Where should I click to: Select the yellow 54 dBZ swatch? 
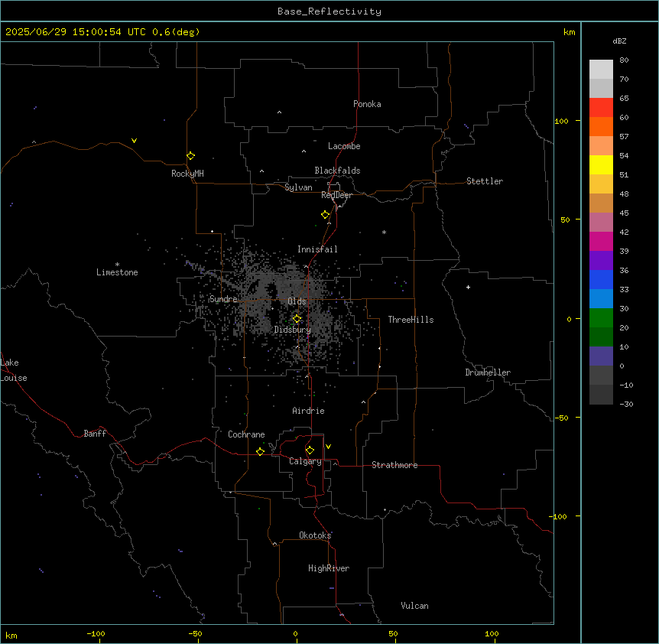pos(601,164)
